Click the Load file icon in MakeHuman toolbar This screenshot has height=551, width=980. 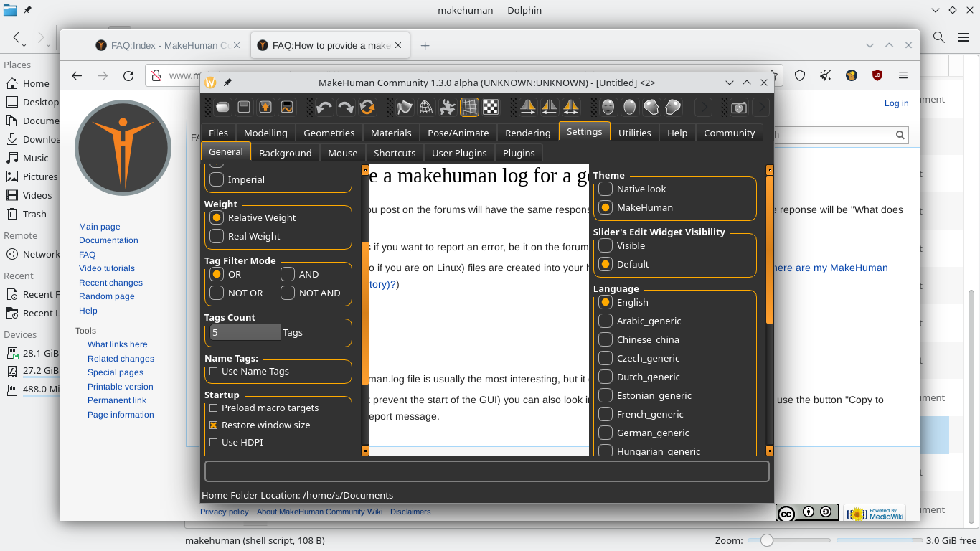pyautogui.click(x=222, y=107)
